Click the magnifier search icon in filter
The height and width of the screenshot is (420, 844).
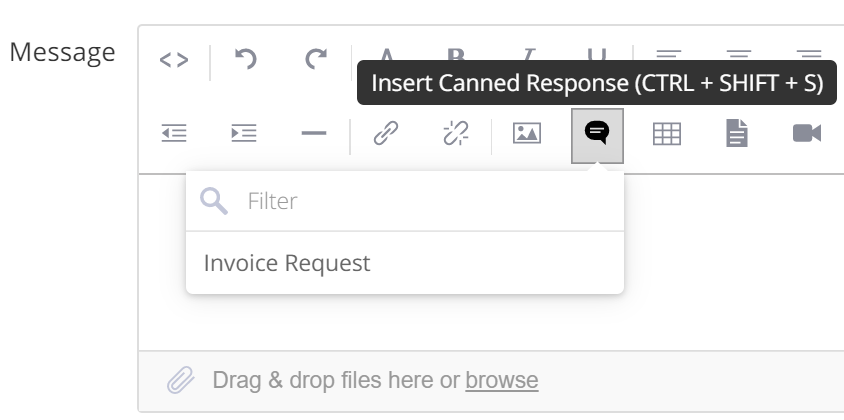214,201
